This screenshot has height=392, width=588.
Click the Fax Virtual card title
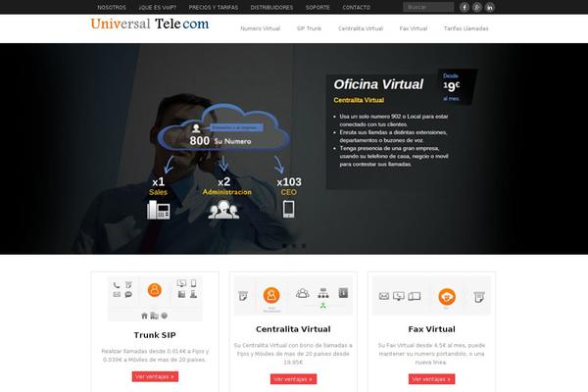(x=431, y=329)
